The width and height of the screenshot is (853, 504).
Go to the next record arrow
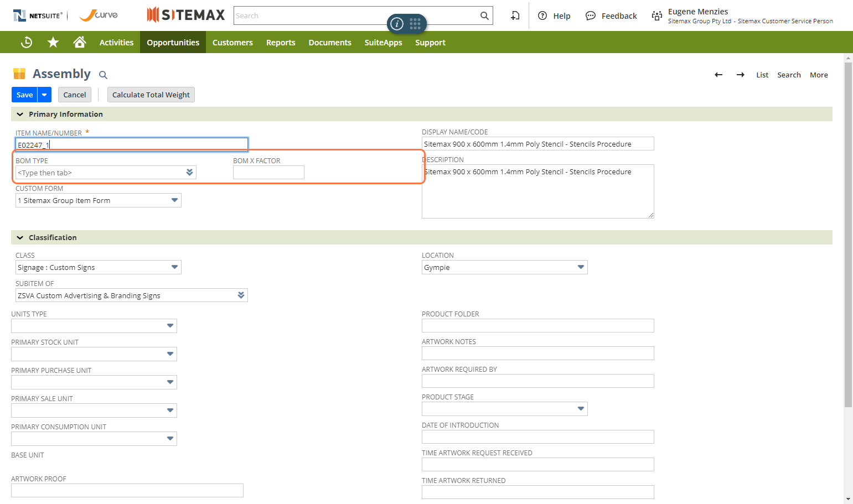coord(741,75)
